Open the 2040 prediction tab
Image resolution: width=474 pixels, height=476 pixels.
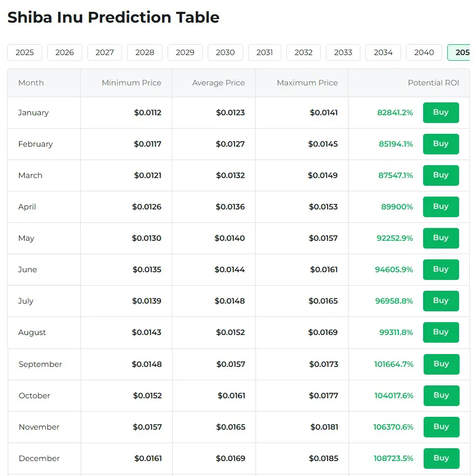pos(424,52)
